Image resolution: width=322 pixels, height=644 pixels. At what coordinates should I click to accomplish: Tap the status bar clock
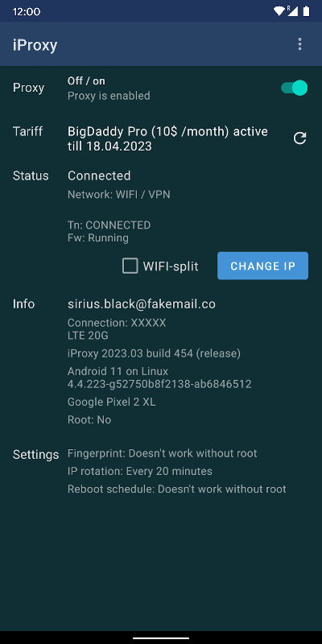click(27, 11)
